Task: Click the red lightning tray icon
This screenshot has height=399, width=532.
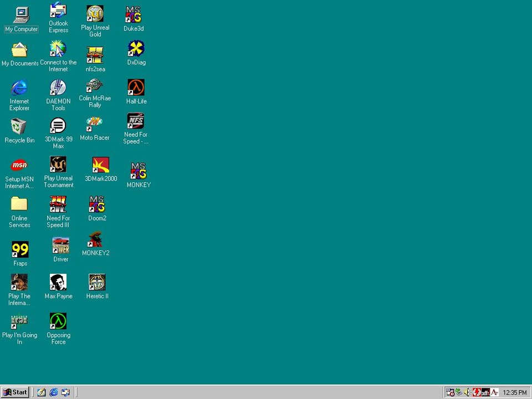Action: pos(477,392)
